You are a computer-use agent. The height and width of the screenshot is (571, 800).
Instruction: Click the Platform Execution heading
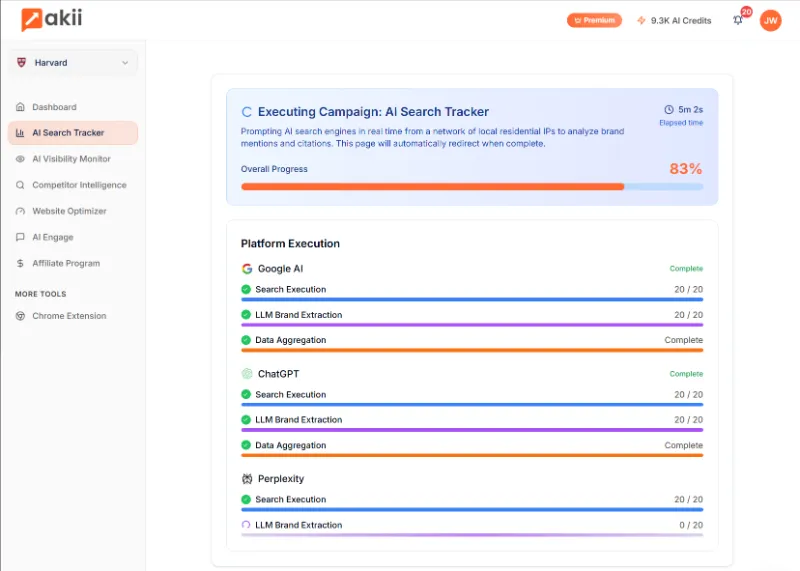click(290, 243)
